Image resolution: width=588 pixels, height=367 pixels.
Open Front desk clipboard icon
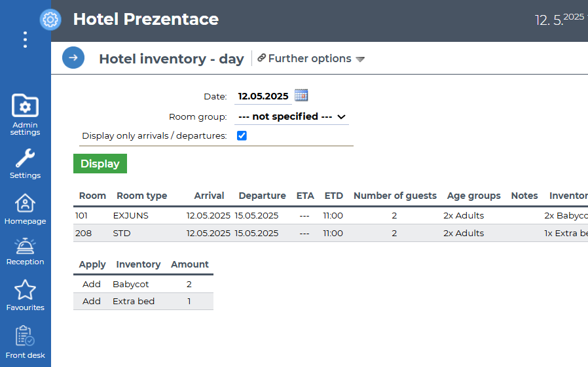tap(25, 337)
